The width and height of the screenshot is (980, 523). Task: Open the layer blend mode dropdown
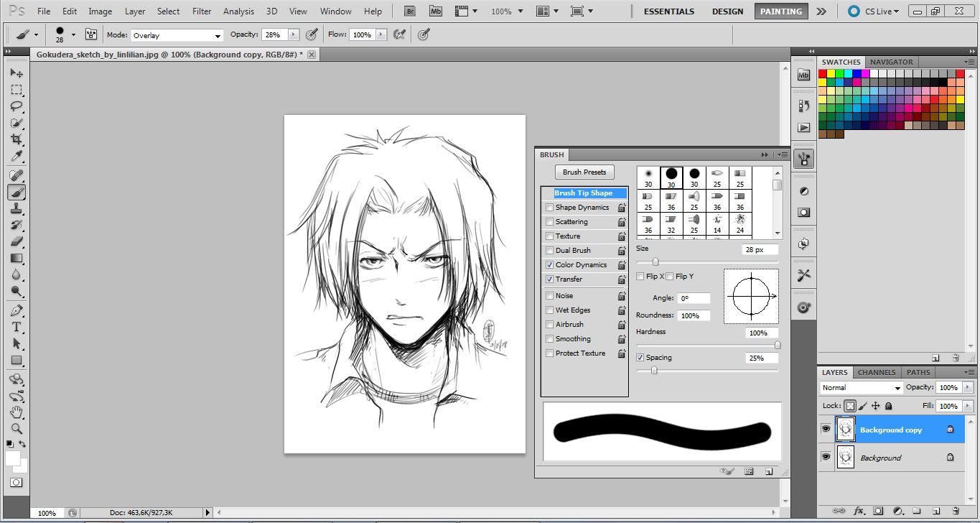[862, 387]
